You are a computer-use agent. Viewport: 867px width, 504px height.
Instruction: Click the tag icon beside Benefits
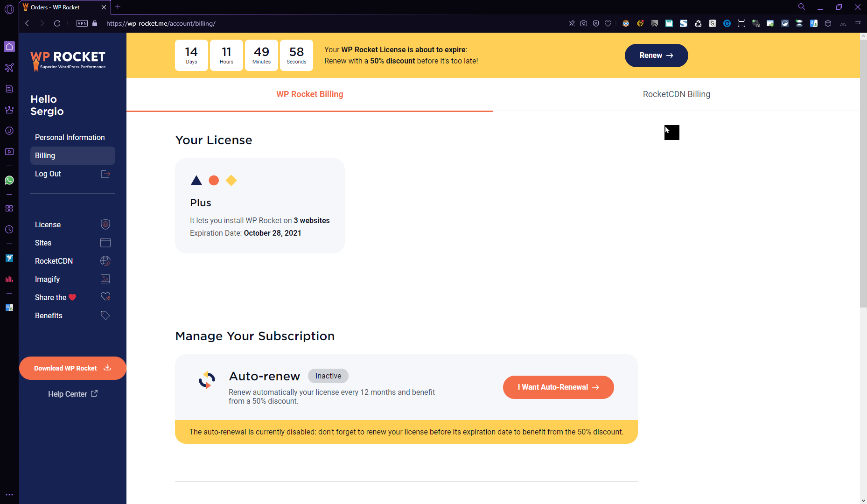[105, 315]
